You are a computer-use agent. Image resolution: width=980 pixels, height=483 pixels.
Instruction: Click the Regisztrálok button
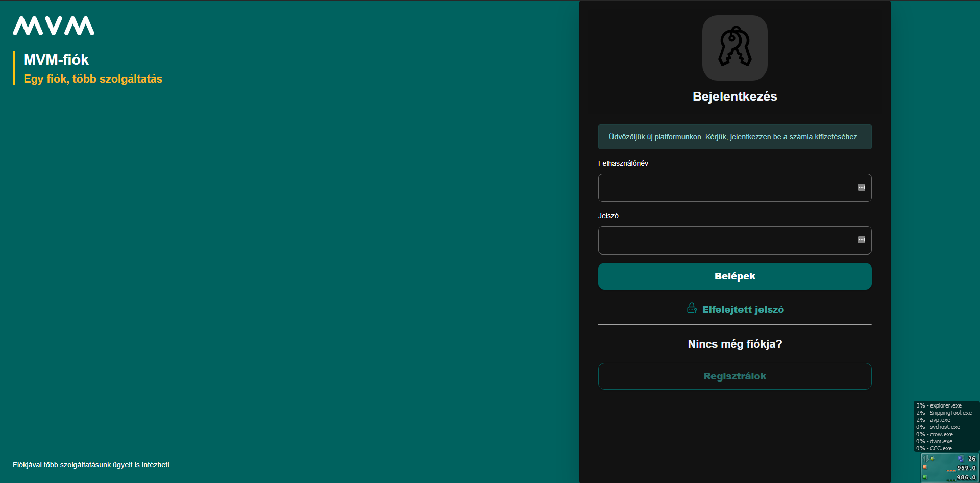[735, 376]
